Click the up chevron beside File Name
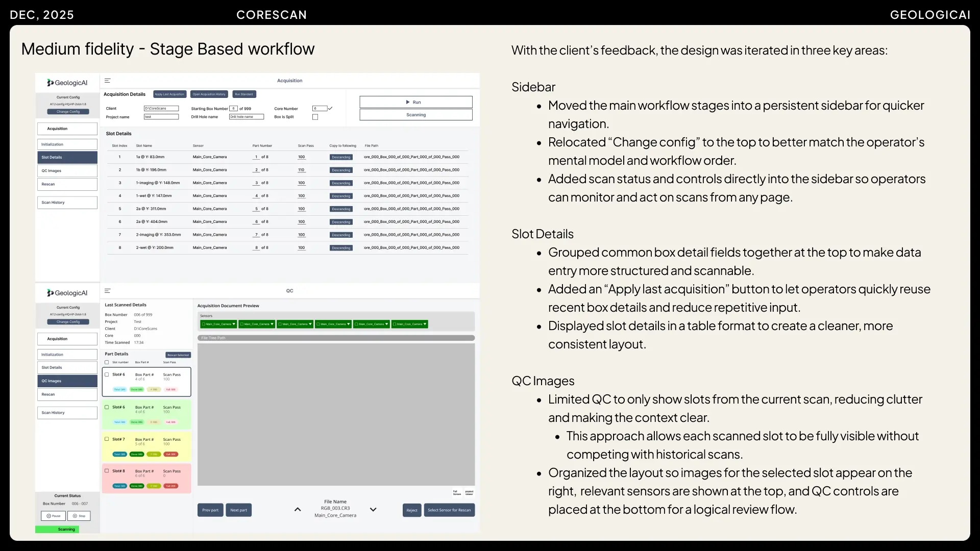This screenshot has height=551, width=980. (298, 509)
